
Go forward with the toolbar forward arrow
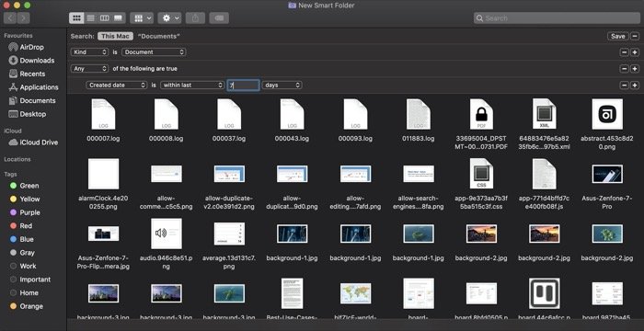[x=23, y=18]
